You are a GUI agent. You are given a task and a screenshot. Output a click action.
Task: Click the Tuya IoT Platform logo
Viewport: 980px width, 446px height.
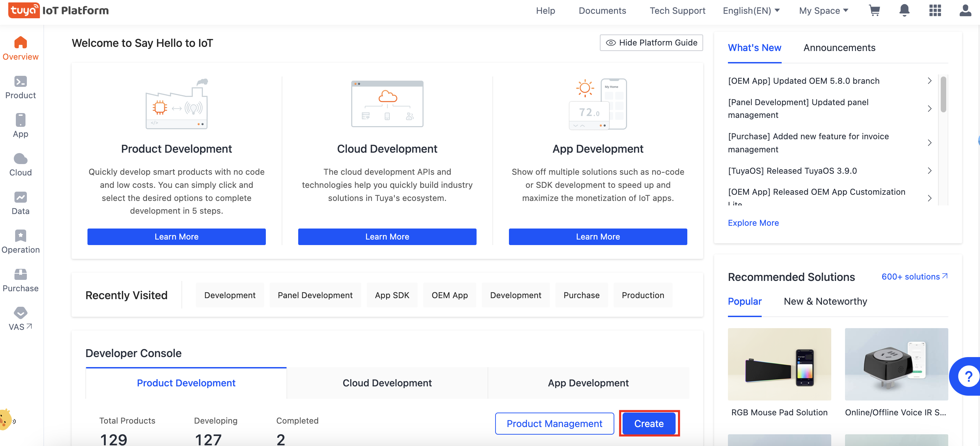pos(59,10)
